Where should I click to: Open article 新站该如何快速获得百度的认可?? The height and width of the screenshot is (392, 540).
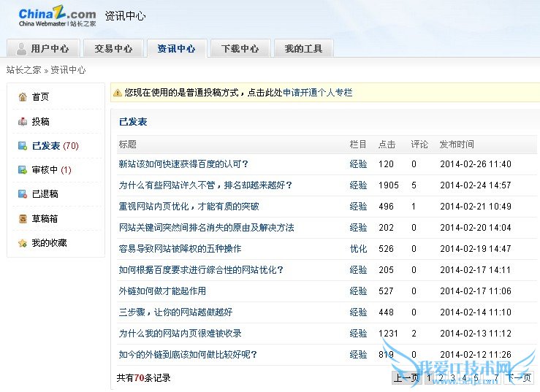[x=183, y=164]
